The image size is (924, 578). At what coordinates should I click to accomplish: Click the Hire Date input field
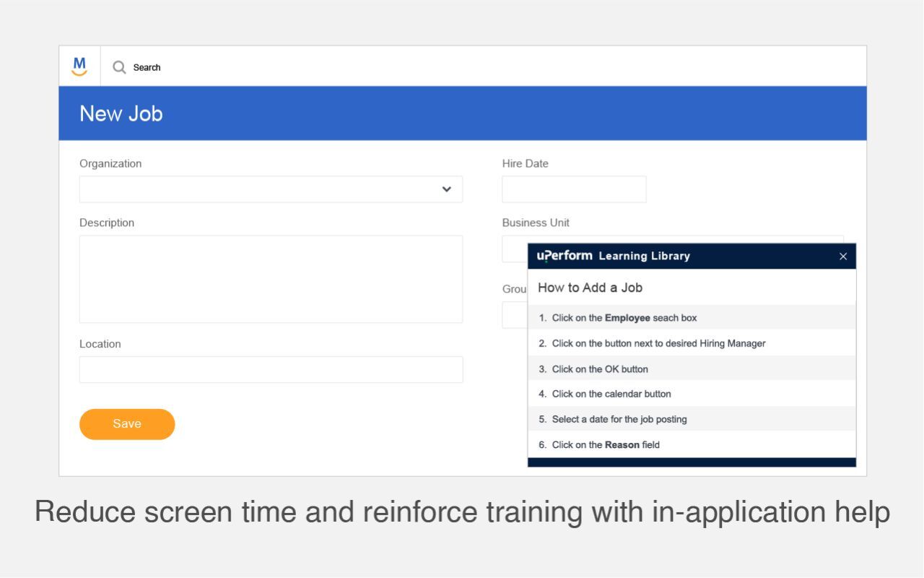coord(574,189)
